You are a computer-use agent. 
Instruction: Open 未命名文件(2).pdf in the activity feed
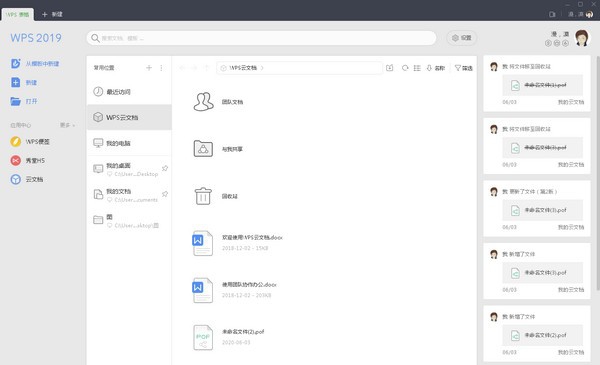point(542,335)
